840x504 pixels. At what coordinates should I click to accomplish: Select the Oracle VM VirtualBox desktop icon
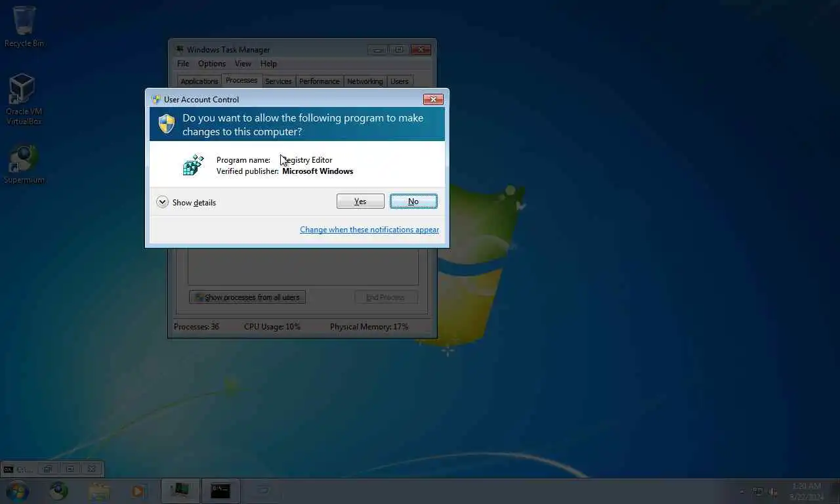click(23, 99)
